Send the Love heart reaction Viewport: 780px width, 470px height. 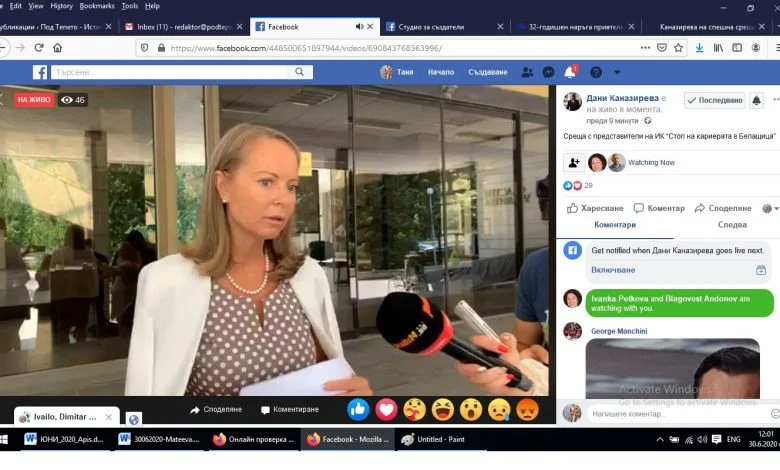pos(386,409)
